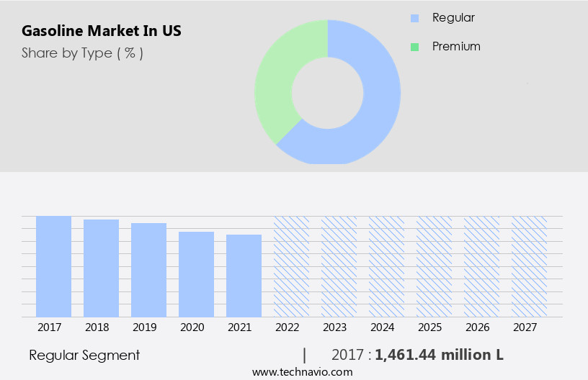The height and width of the screenshot is (380, 588).
Task: Select the hatched 2023 forecast bar
Action: coord(339,266)
